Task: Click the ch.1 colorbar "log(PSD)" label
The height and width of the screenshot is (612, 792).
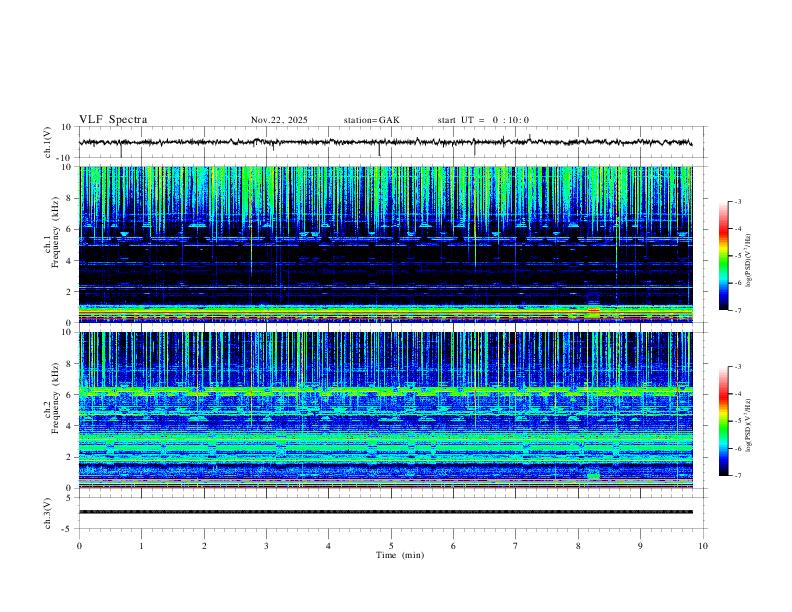Action: click(x=749, y=260)
